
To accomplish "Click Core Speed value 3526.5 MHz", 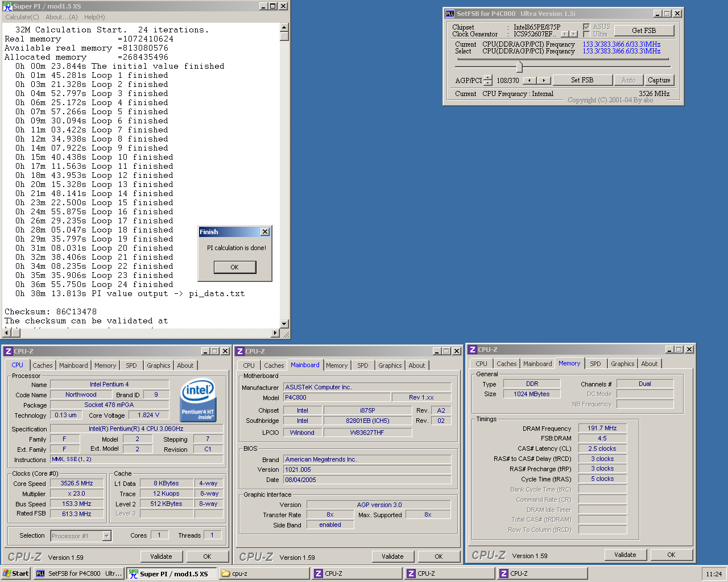I will pos(77,483).
